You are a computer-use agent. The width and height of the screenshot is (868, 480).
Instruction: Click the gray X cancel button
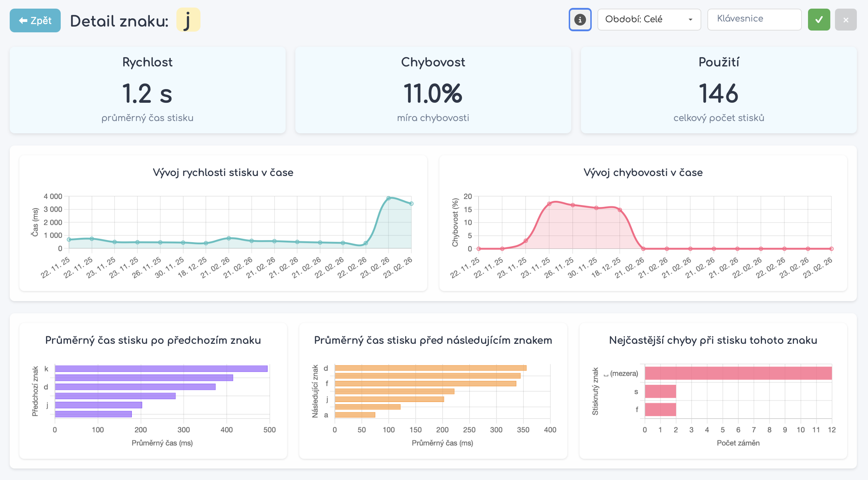tap(846, 19)
